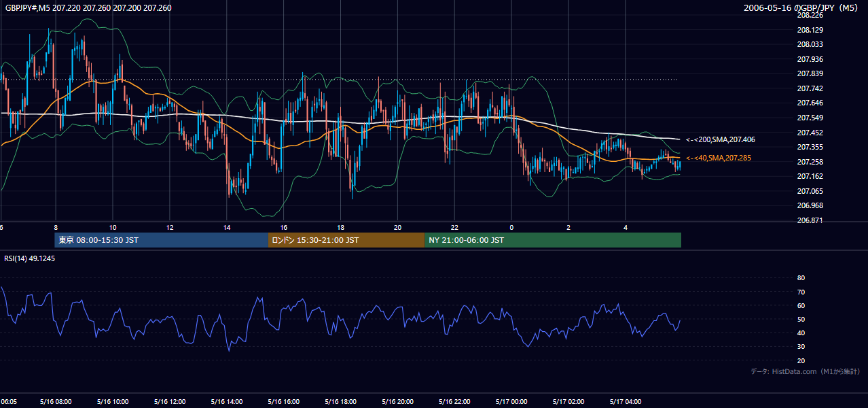Click price axis value 208.226
The height and width of the screenshot is (408, 868).
[x=810, y=15]
